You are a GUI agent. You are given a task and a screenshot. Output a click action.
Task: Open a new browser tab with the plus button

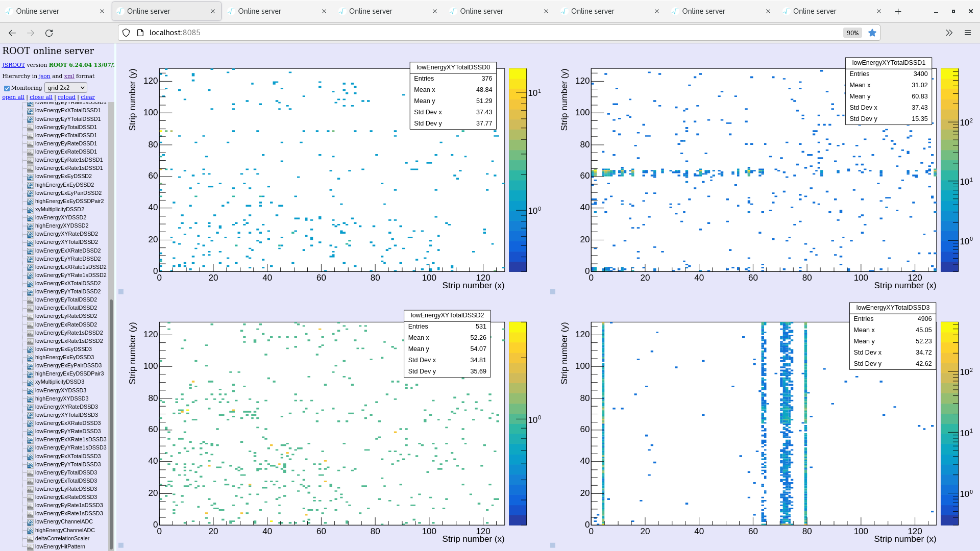coord(898,11)
